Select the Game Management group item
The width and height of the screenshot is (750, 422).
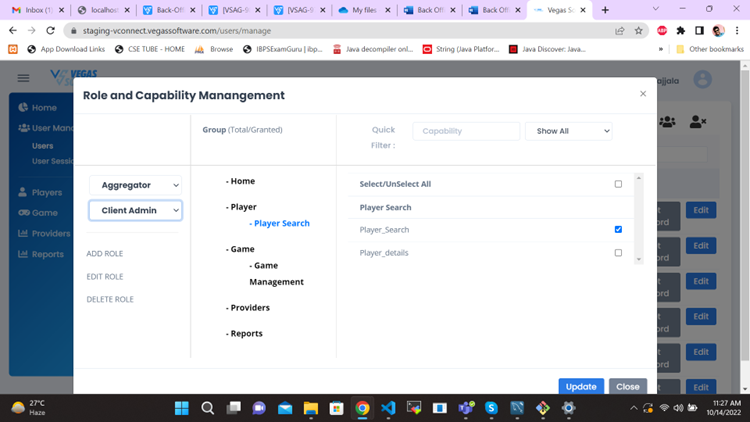276,274
